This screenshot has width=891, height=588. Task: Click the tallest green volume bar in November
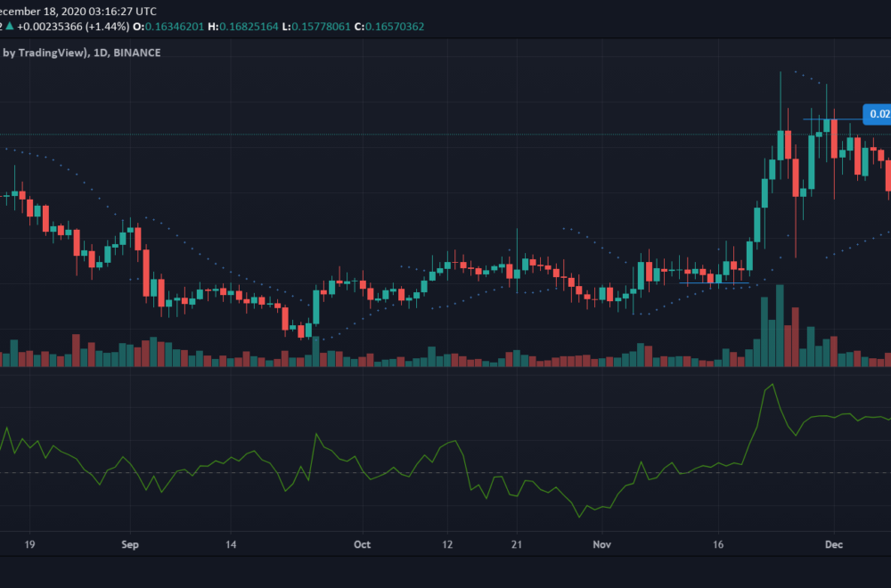781,325
